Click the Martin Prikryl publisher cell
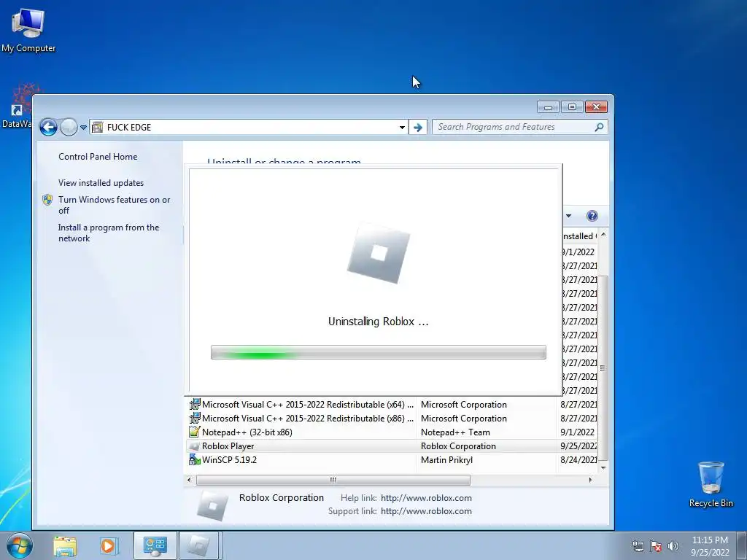This screenshot has width=747, height=560. click(447, 460)
